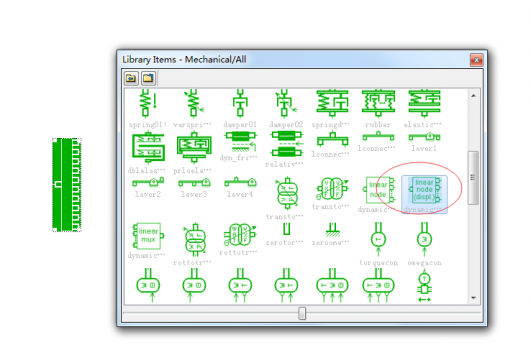The width and height of the screenshot is (531, 360).
Task: Close the Library Items dialog
Action: tap(476, 60)
